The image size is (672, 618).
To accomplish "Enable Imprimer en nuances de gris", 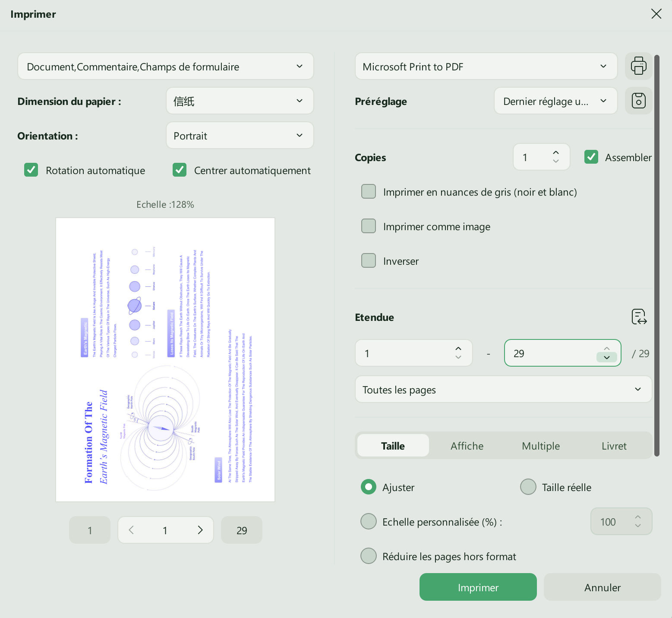I will coord(369,191).
